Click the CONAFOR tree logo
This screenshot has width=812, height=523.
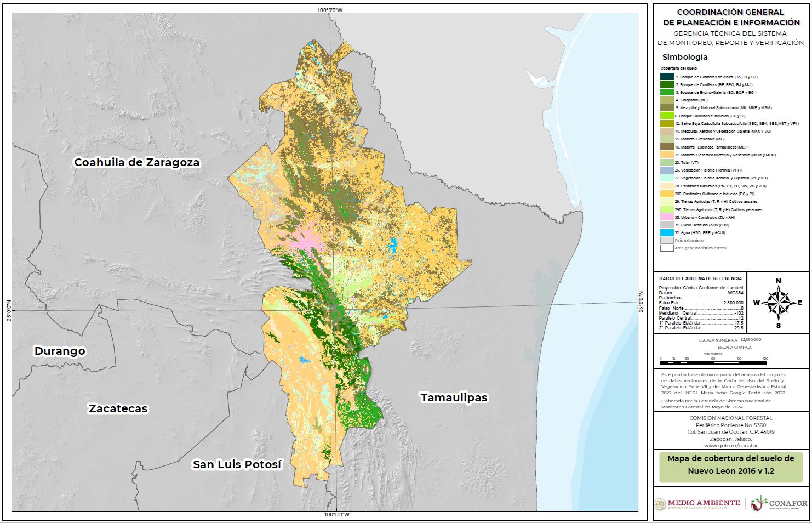pos(758,503)
